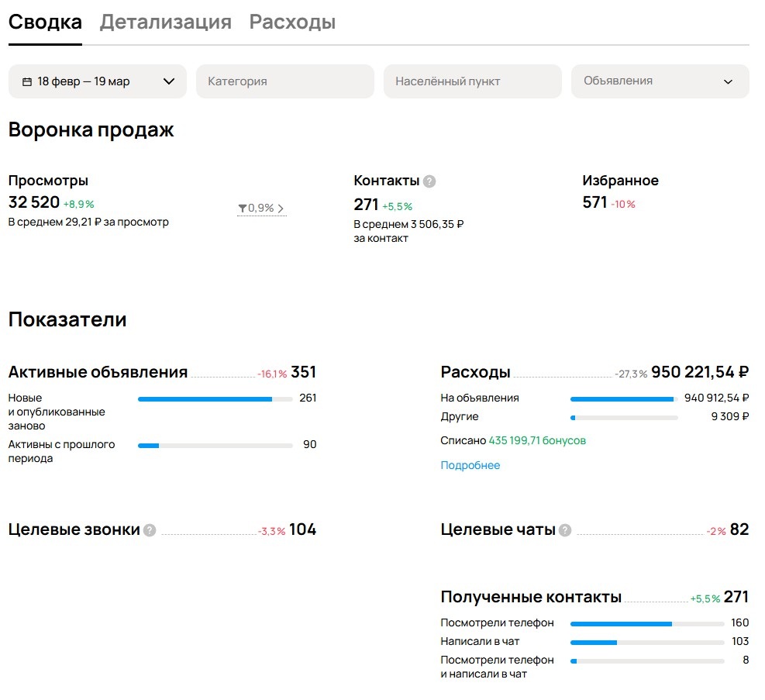765x700 pixels.
Task: Expand the date range chevron arrow
Action: [169, 81]
